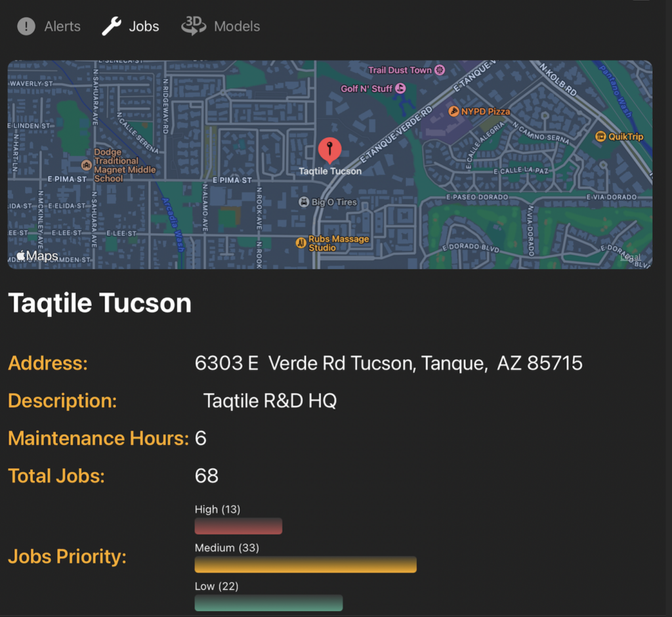This screenshot has height=617, width=672.
Task: Click the Arcadia Wash label on map
Action: 173,224
